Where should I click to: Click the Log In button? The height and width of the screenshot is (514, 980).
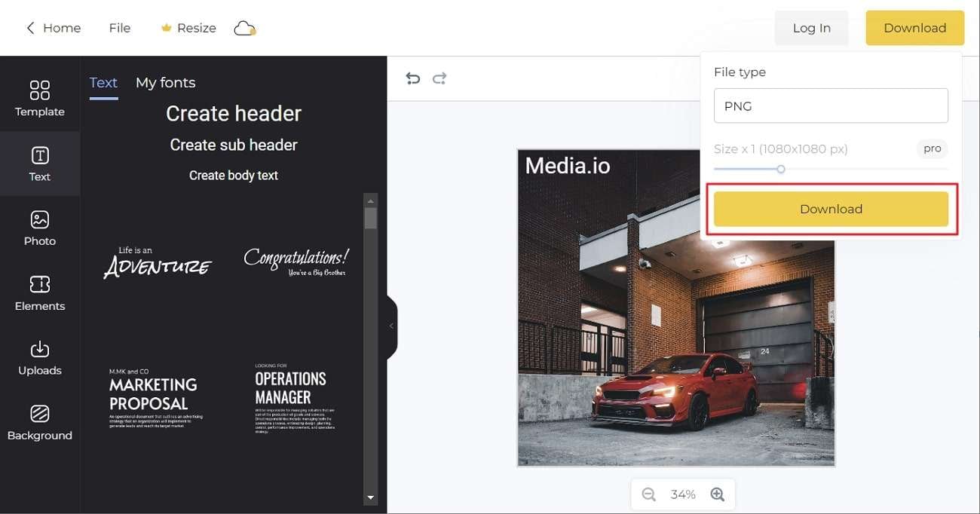click(811, 28)
